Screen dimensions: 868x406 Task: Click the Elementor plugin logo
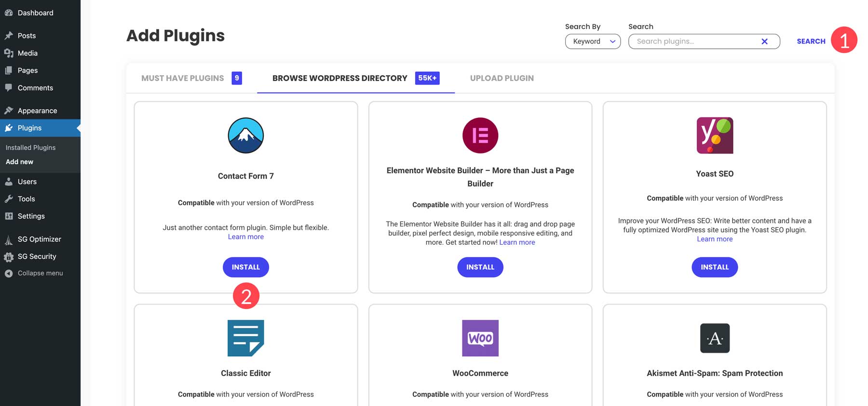pyautogui.click(x=480, y=136)
